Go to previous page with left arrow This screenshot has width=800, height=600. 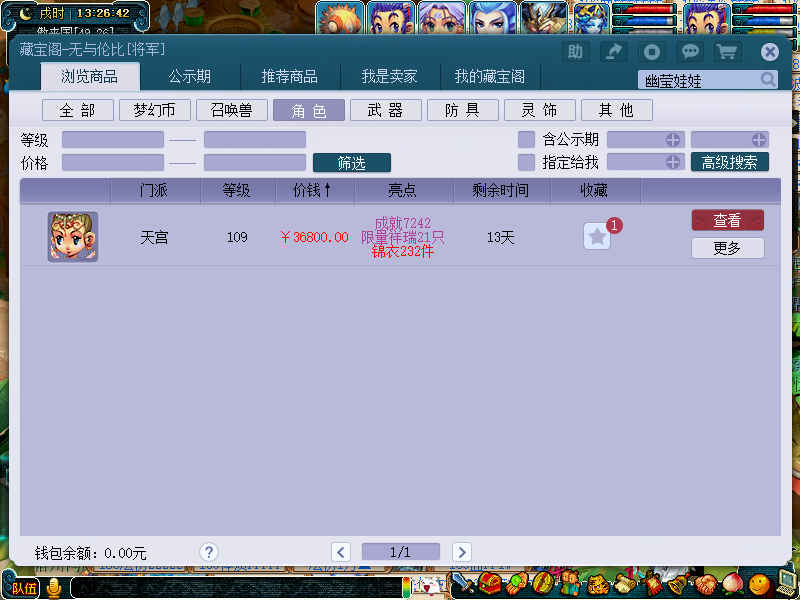(x=341, y=552)
